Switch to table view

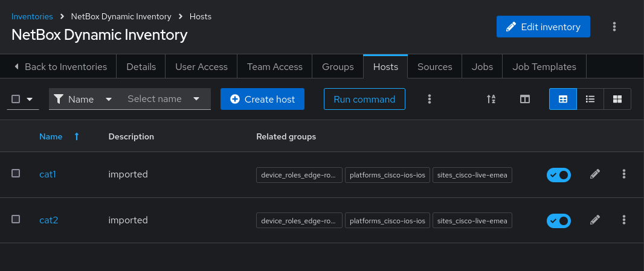tap(562, 99)
